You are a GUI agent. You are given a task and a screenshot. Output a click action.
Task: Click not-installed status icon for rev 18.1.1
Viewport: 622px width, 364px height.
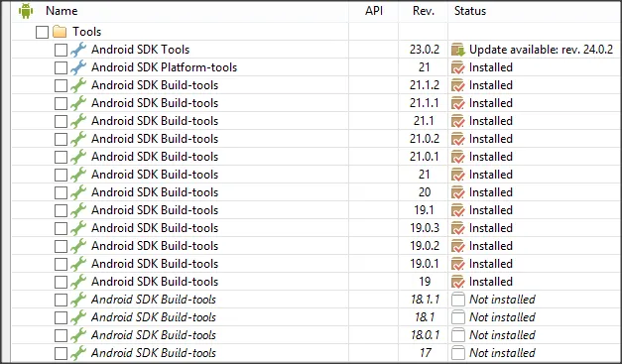[x=458, y=300]
